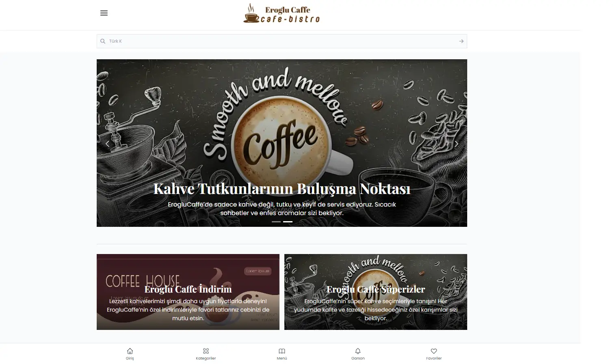This screenshot has height=364, width=613.
Task: Open the Menü book icon
Action: click(x=282, y=354)
